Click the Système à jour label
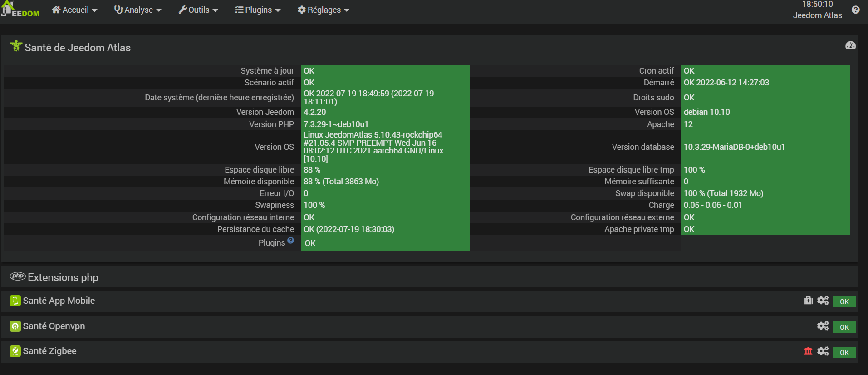 pyautogui.click(x=267, y=71)
